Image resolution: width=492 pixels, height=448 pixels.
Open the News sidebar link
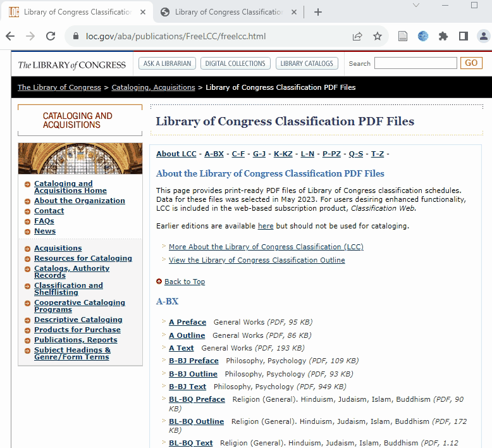pyautogui.click(x=45, y=231)
